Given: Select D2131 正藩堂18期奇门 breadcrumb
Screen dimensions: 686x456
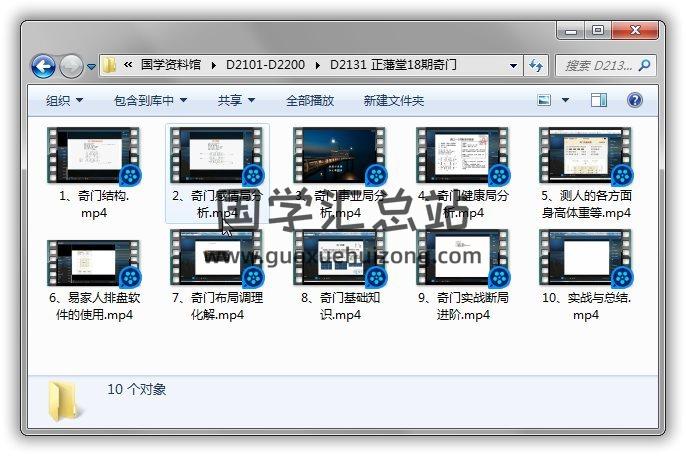Looking at the screenshot, I should click(393, 65).
